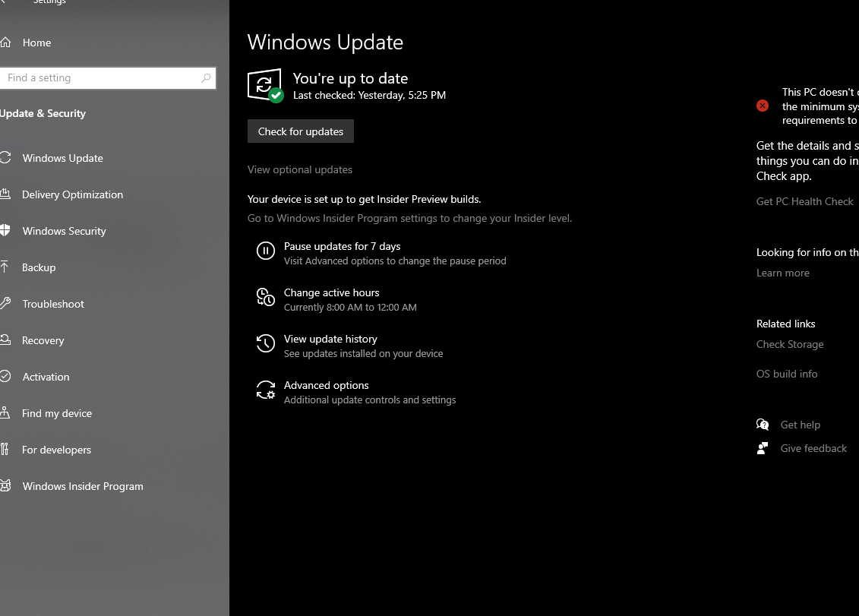Click the advanced options gear-sync icon
Image resolution: width=859 pixels, height=616 pixels.
[x=266, y=390]
